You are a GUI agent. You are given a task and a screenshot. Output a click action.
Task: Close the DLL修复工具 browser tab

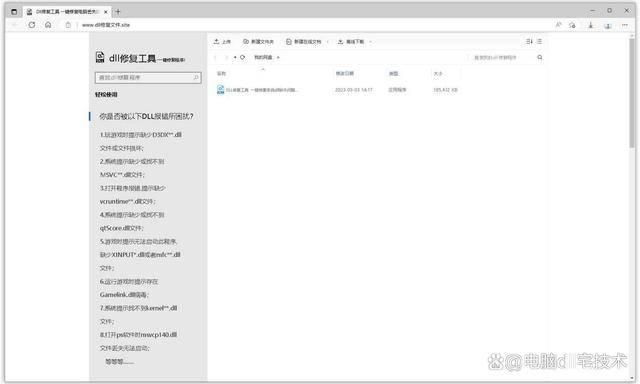[x=106, y=12]
